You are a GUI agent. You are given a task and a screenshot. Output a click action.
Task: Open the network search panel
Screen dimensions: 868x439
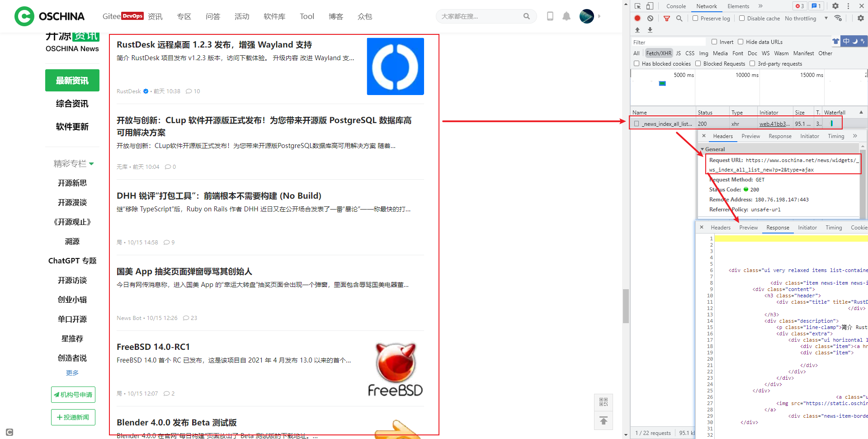[x=679, y=19]
